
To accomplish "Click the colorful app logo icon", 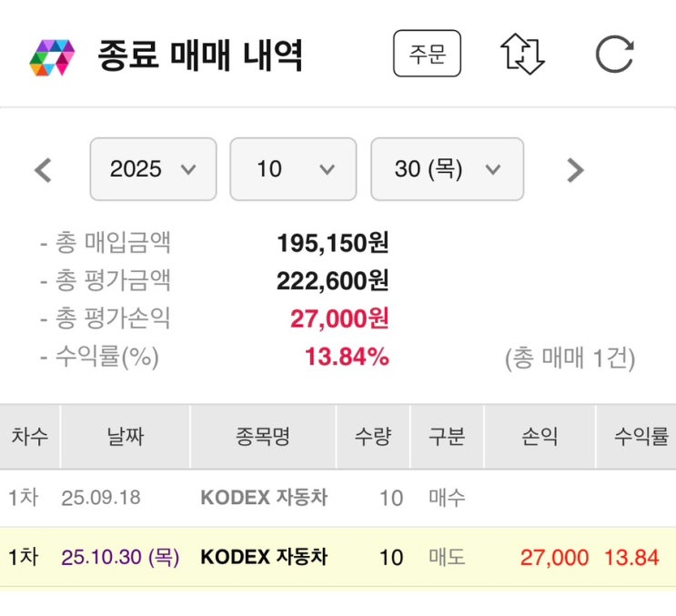I will coord(53,56).
